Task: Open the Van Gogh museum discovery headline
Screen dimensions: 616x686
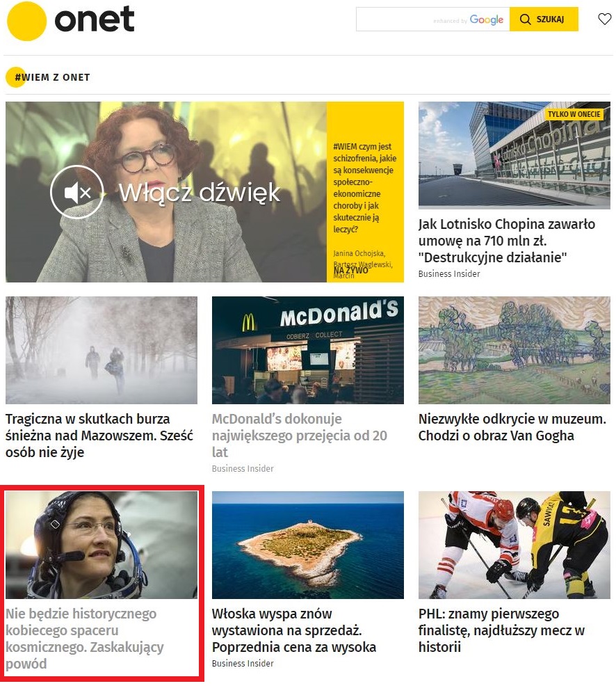Action: [512, 427]
